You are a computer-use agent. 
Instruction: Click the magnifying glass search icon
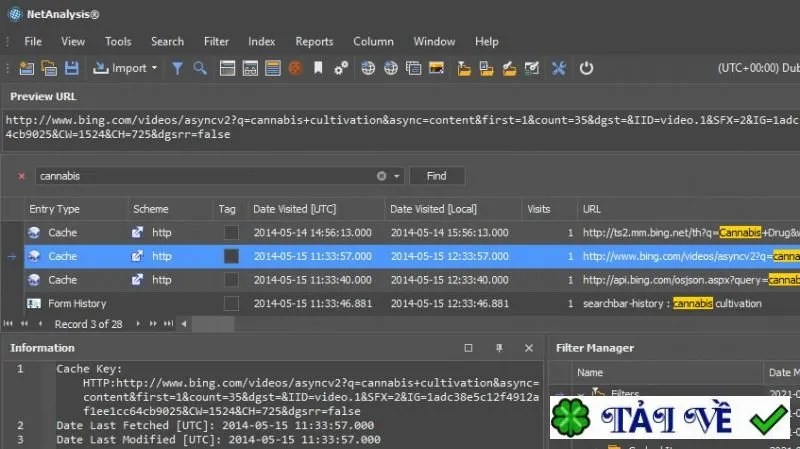(x=200, y=68)
